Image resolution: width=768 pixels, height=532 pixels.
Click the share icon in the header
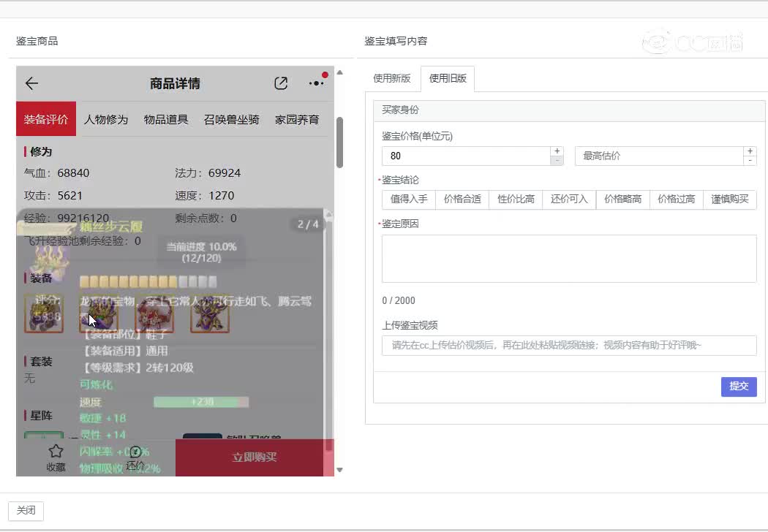(281, 83)
